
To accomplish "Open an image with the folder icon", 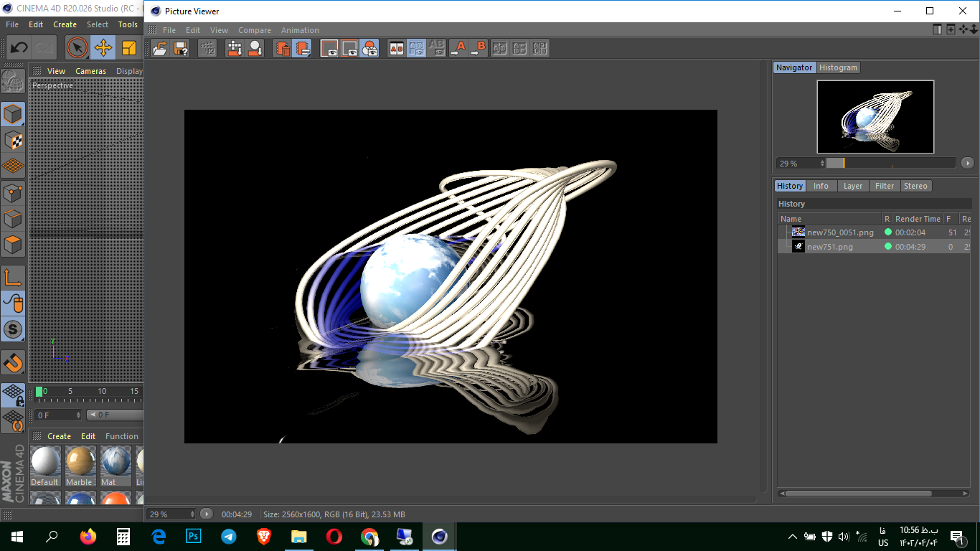I will point(161,48).
